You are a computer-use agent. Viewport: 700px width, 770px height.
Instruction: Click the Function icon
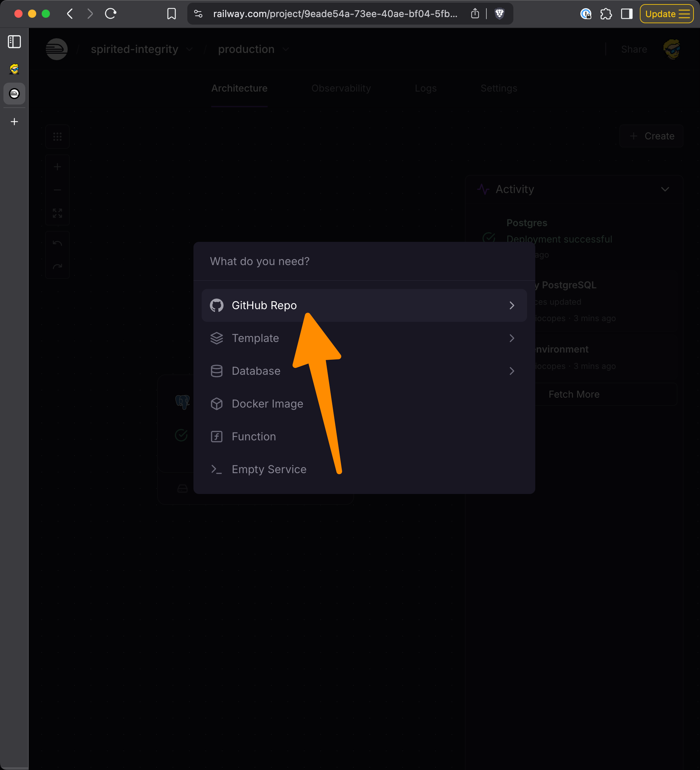click(x=217, y=437)
